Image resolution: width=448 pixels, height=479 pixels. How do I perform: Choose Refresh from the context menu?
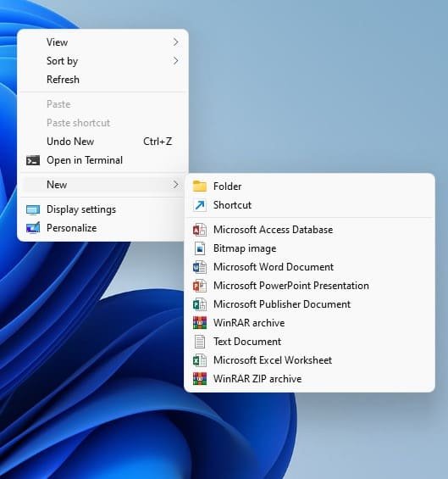coord(102,80)
